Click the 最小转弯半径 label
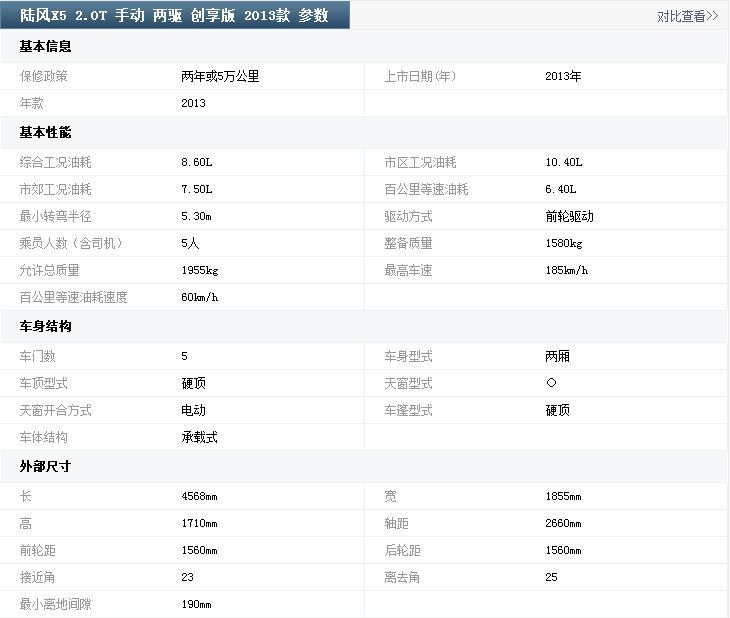This screenshot has width=730, height=618. [x=55, y=217]
